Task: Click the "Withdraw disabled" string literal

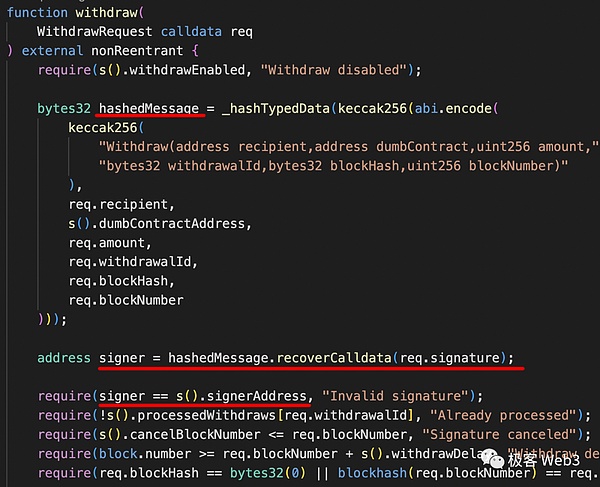Action: (333, 70)
